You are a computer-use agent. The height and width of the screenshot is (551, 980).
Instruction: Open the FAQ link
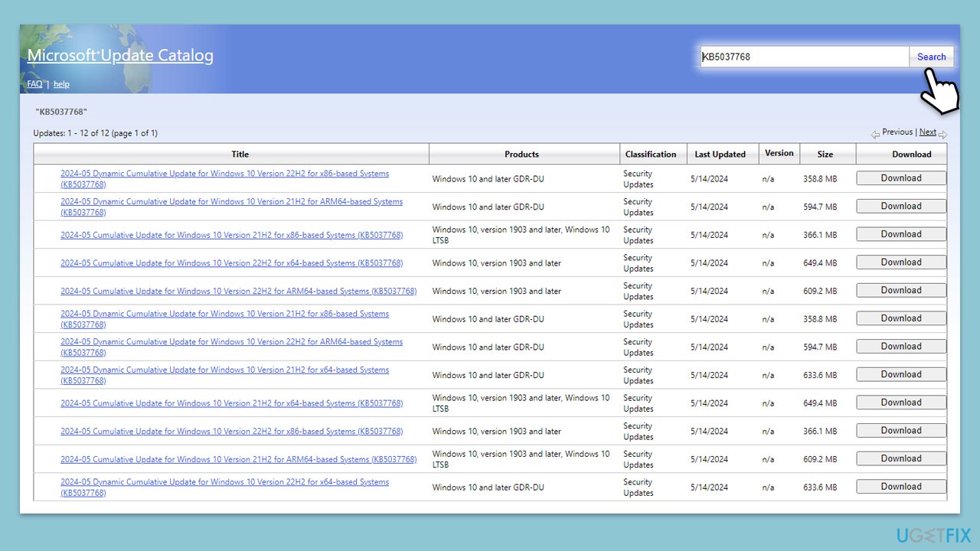coord(34,84)
